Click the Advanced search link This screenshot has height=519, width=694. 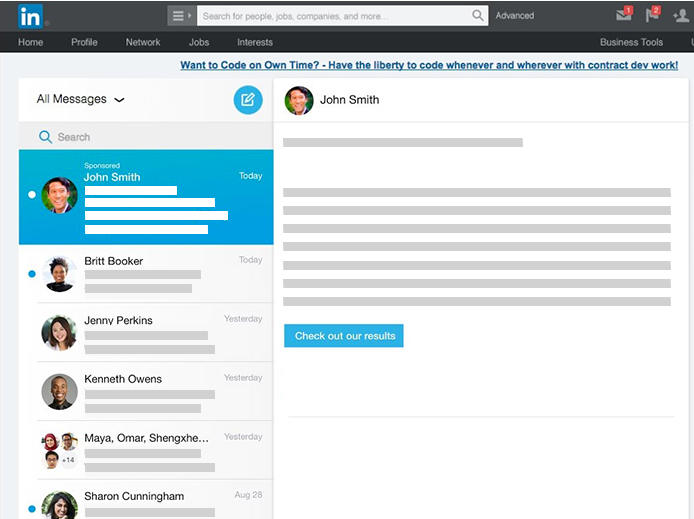pos(515,16)
